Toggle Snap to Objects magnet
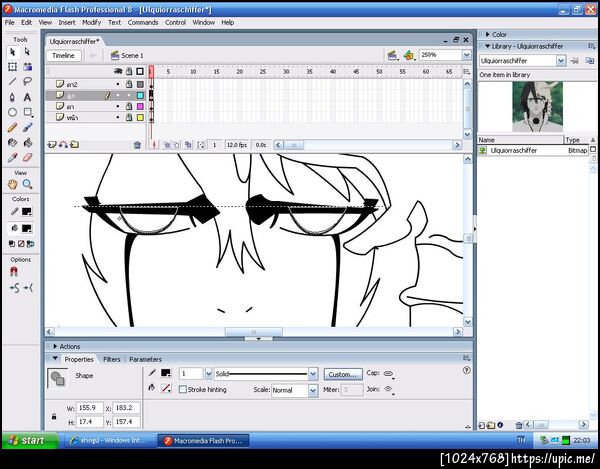 click(14, 272)
